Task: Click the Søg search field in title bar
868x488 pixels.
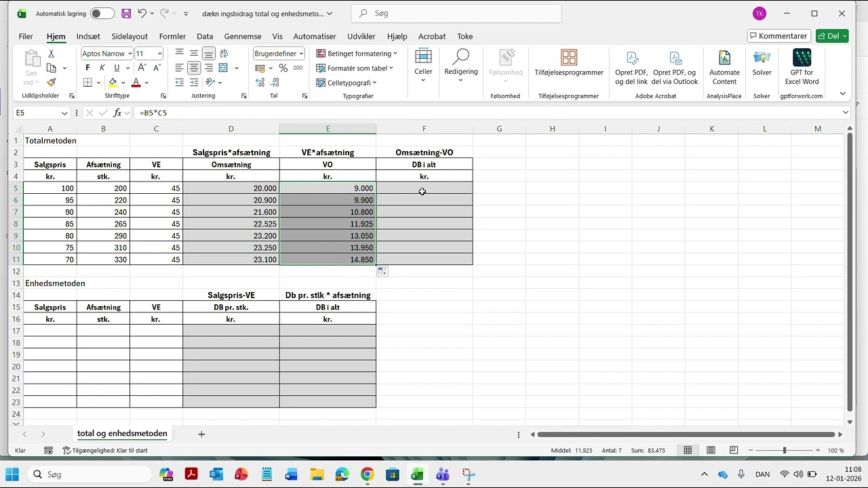Action: click(456, 14)
